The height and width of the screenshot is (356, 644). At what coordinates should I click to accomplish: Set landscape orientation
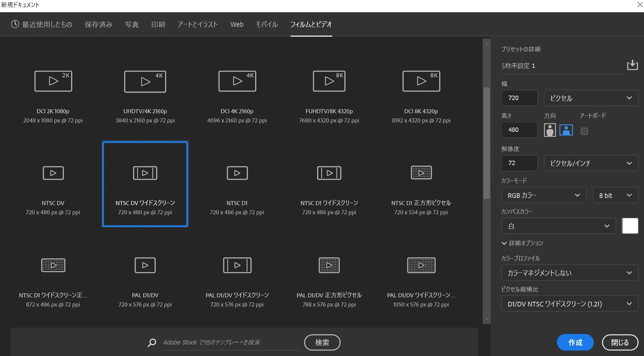(x=566, y=130)
